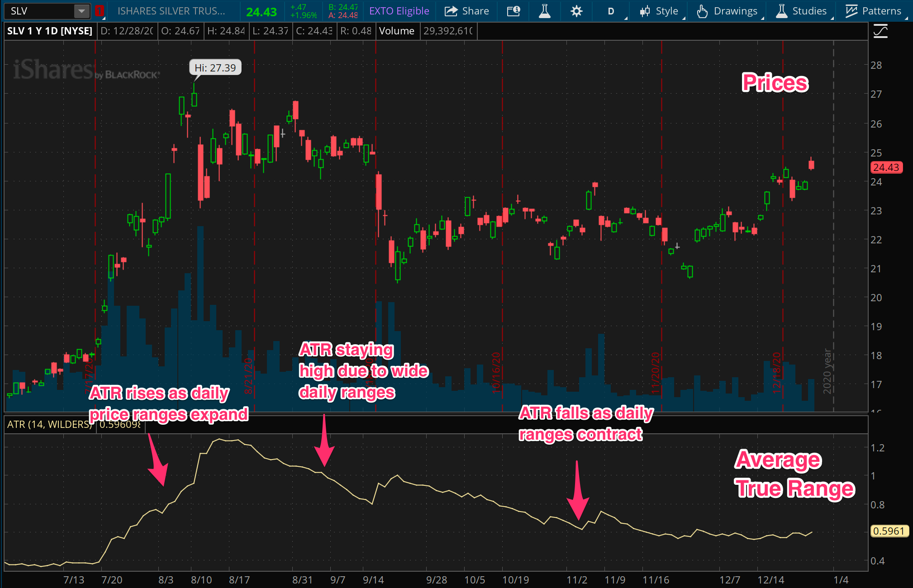Click the Share arrow icon
913x588 pixels.
[451, 11]
